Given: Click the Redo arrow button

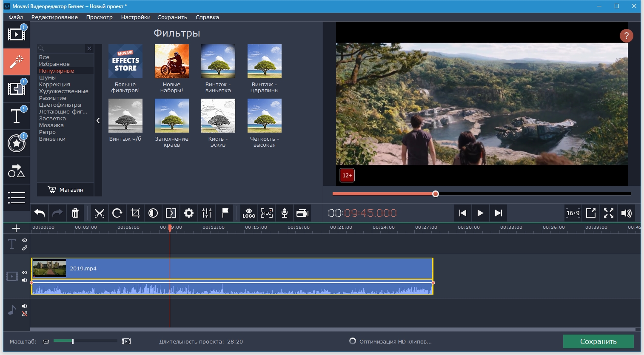Looking at the screenshot, I should pyautogui.click(x=57, y=213).
